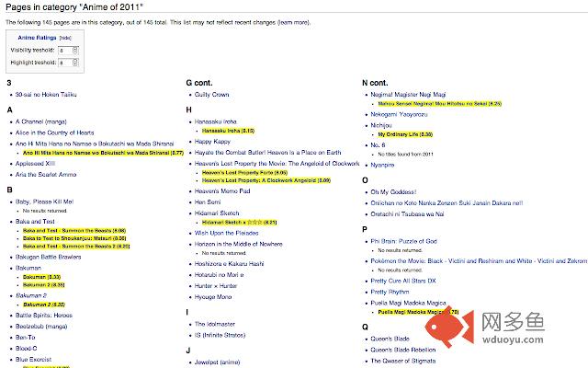Open Pokémon the Movie: Black link
Image resolution: width=588 pixels, height=368 pixels.
click(x=479, y=260)
